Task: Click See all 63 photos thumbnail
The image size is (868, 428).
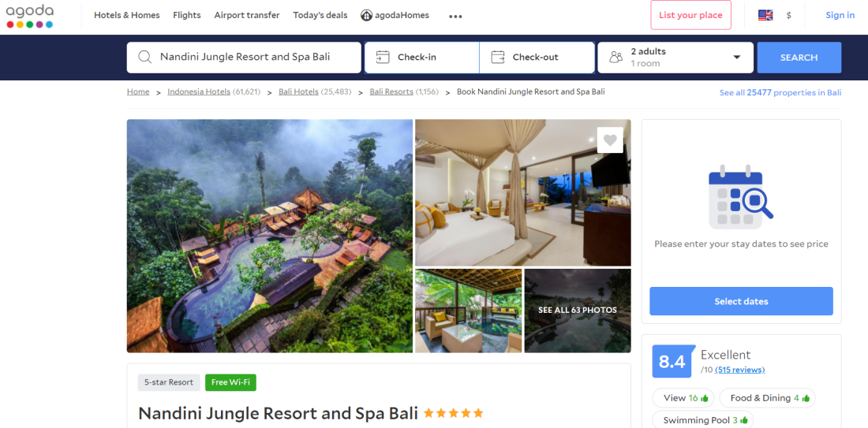Action: point(578,311)
